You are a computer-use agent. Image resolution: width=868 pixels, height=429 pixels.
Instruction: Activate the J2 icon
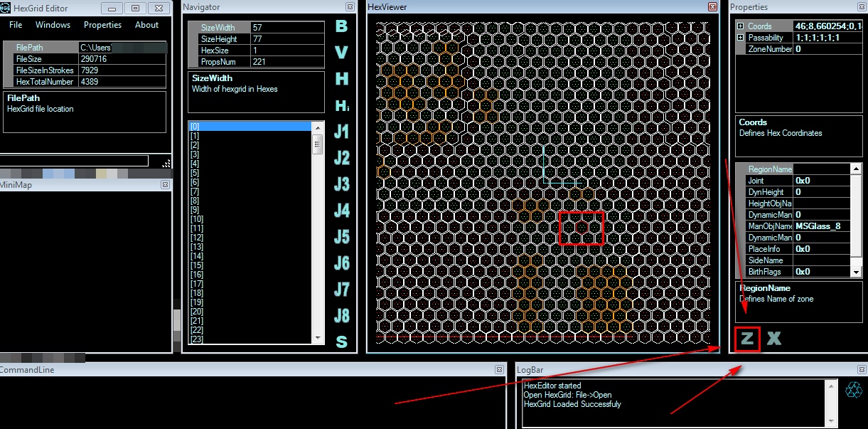[x=342, y=158]
